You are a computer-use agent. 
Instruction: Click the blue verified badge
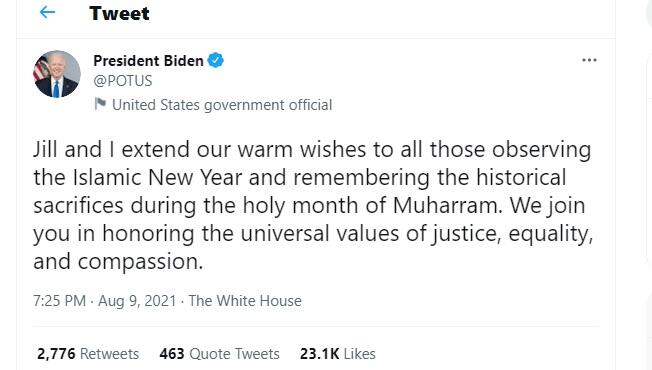click(215, 61)
